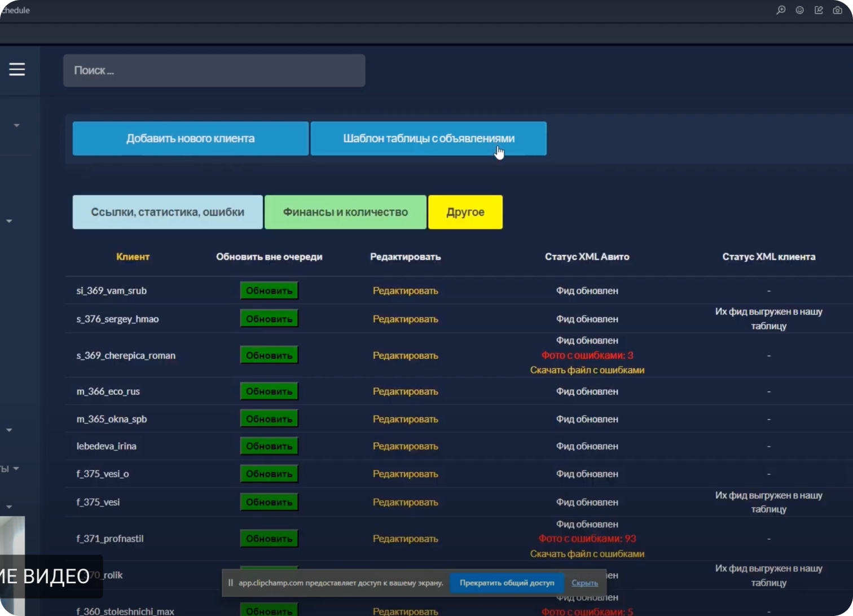Expand the lowest sidebar dropdown arrow
Screen dimensions: 853x616
point(9,507)
